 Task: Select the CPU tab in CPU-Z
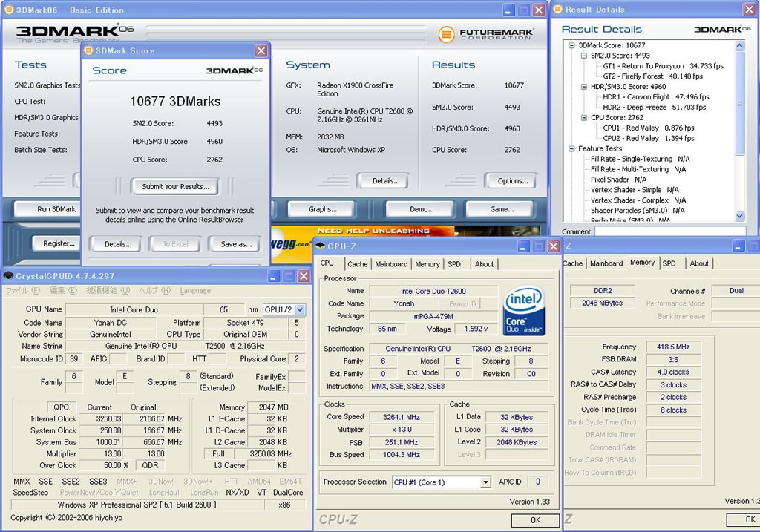tap(327, 263)
